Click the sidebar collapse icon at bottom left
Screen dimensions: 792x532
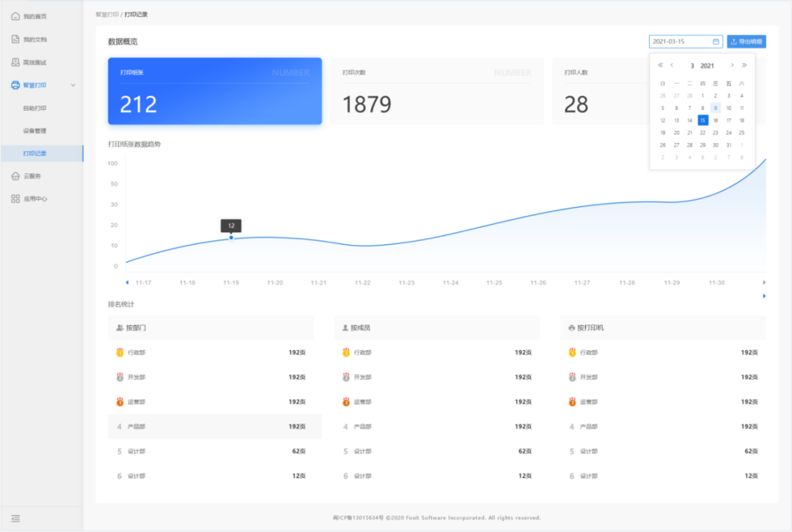[x=15, y=519]
